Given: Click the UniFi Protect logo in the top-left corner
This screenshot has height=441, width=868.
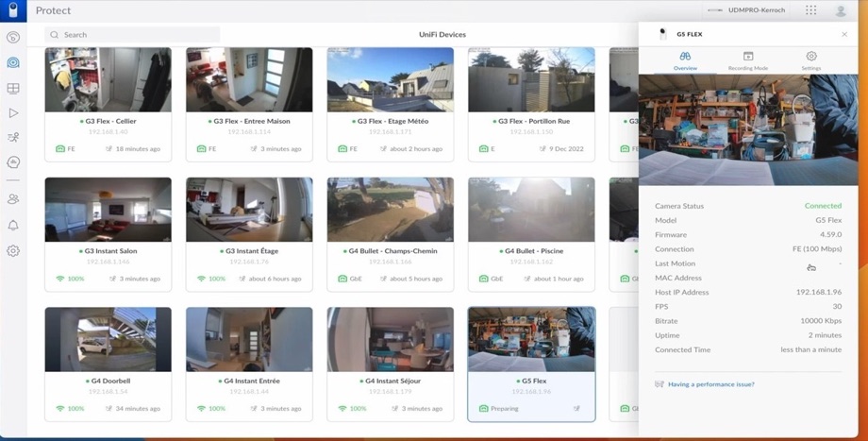Looking at the screenshot, I should click(x=12, y=10).
